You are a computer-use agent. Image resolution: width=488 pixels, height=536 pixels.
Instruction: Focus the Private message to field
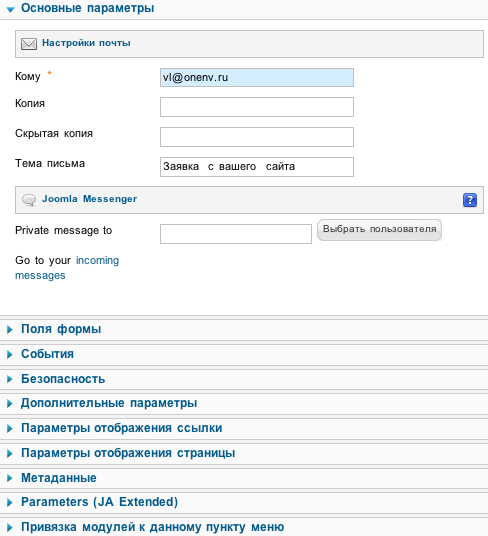tap(236, 234)
